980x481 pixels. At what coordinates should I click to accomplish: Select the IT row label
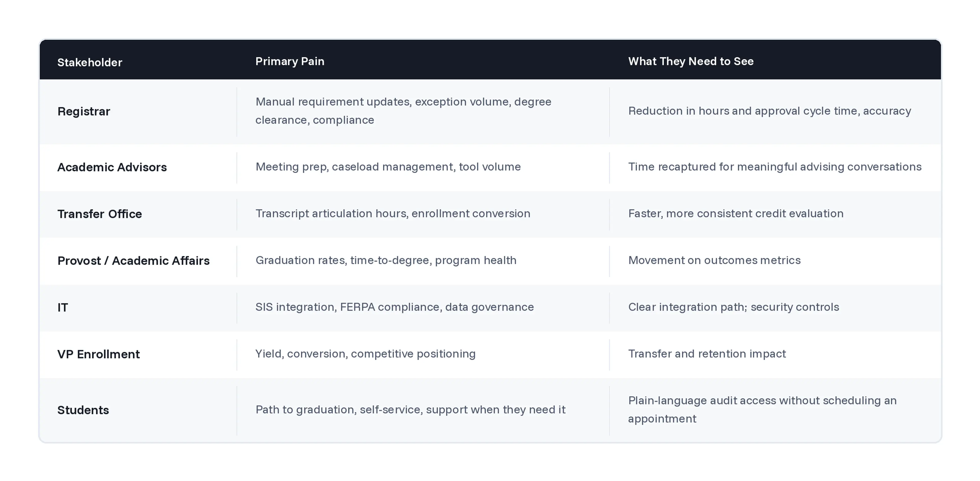click(63, 308)
